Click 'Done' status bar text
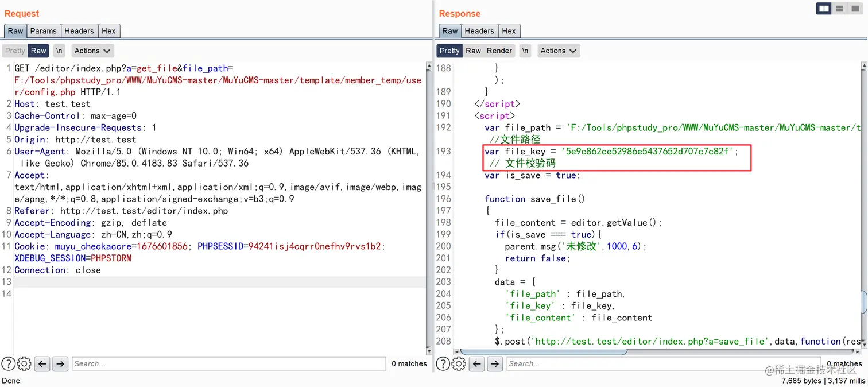This screenshot has height=387, width=868. 11,381
